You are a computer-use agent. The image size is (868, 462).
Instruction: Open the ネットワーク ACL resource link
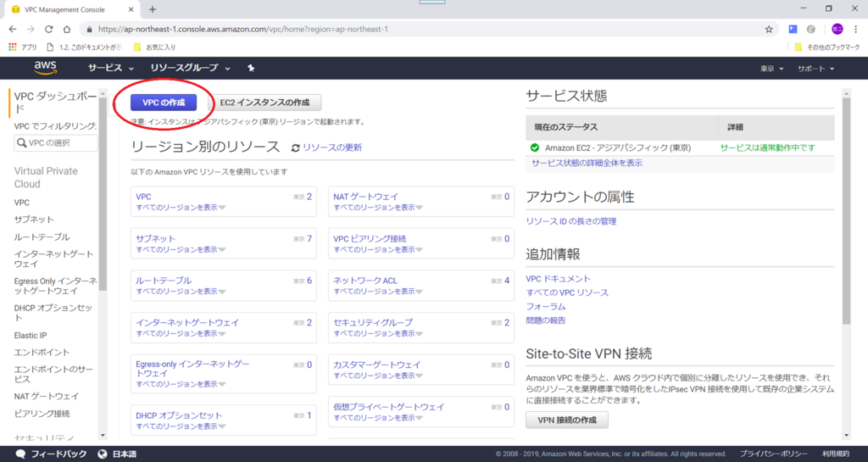pos(365,281)
